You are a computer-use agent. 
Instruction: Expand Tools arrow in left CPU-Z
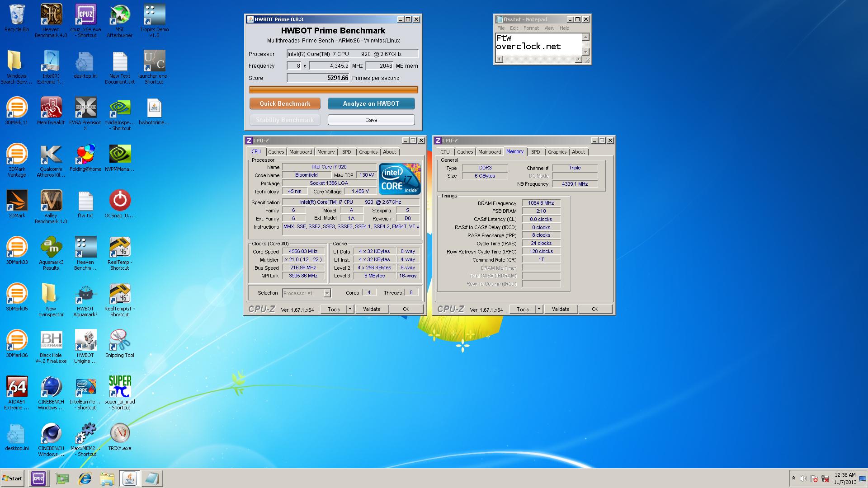[350, 309]
